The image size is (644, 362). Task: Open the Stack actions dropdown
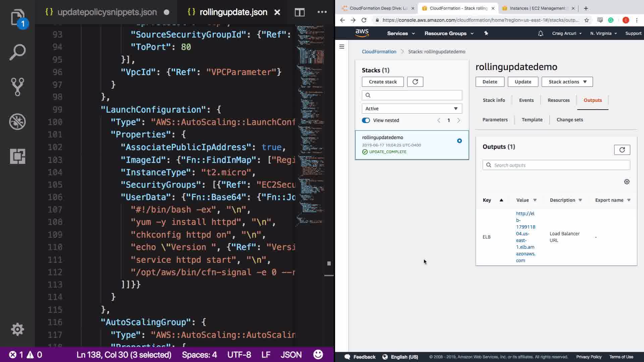click(567, 82)
